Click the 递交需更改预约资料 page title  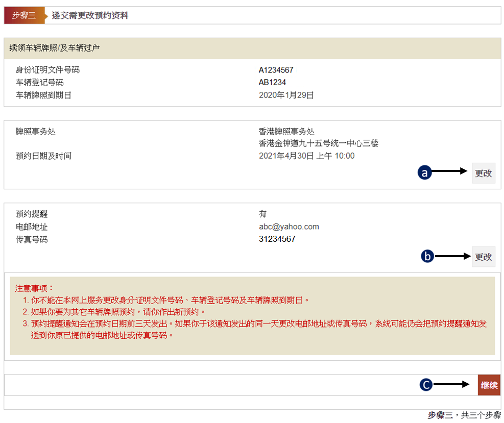click(x=90, y=15)
